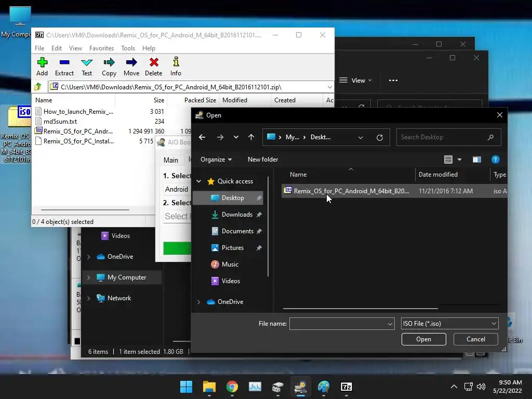Click the 7-Zip Info toolbar icon
Image resolution: width=532 pixels, height=399 pixels.
[176, 62]
